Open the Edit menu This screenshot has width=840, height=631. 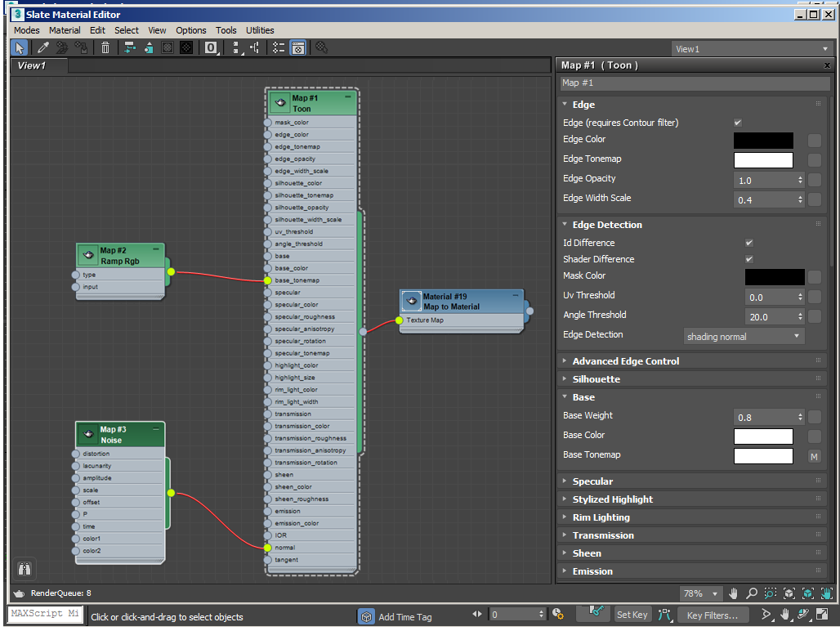tap(97, 30)
